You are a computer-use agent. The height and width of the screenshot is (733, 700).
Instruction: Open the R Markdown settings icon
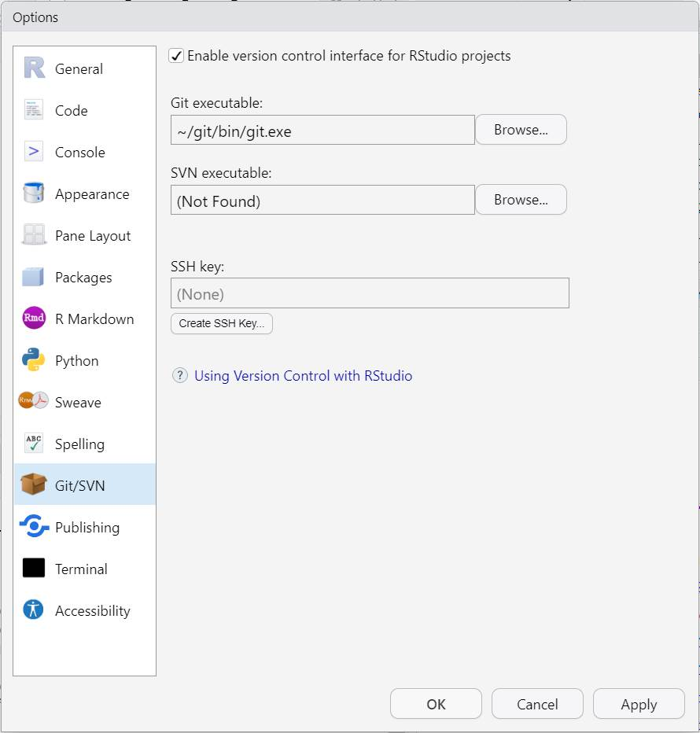tap(33, 319)
